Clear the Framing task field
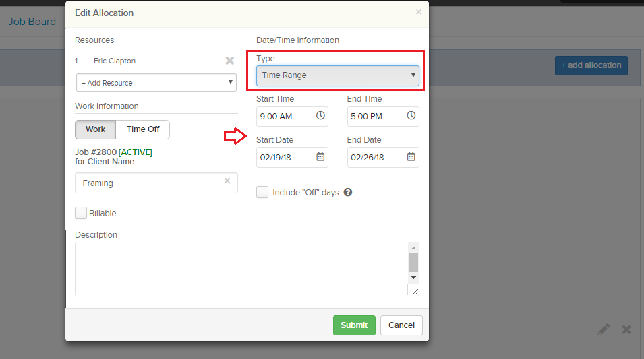Screen dimensions: 644x359 [x=227, y=181]
